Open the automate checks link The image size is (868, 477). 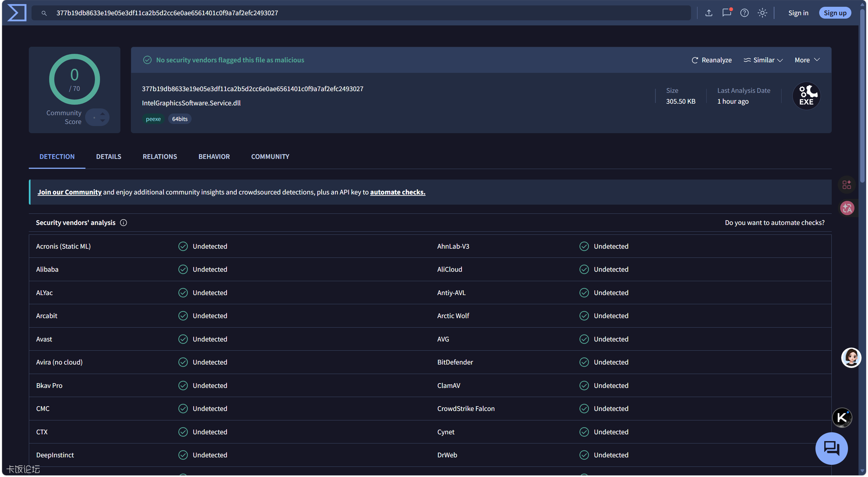(x=397, y=192)
